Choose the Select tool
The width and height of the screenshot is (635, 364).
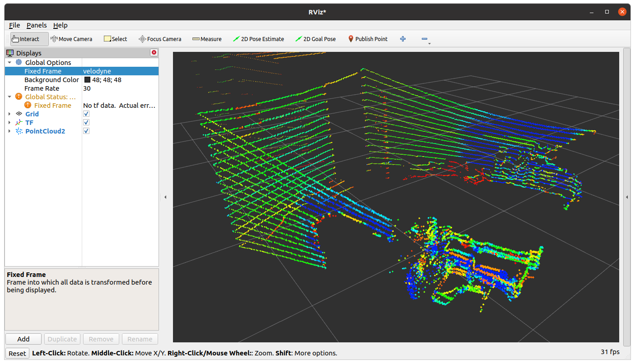tap(116, 39)
